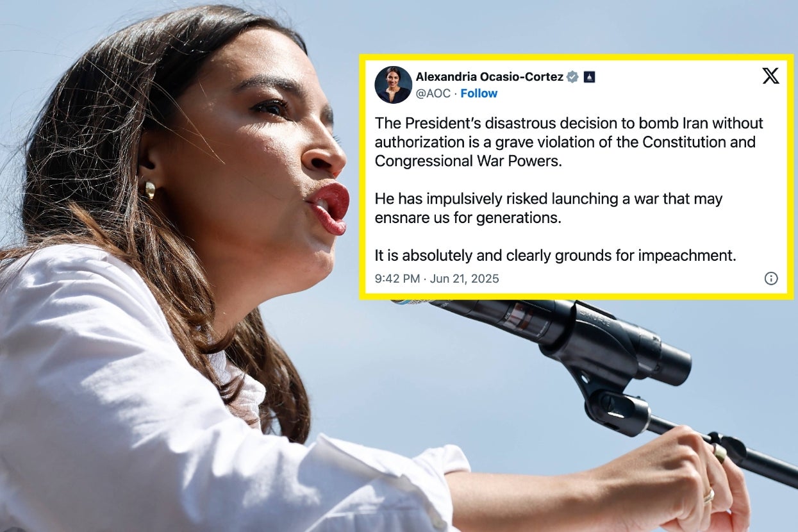
Task: Click the gold ring on the hand
Action: coord(709,495)
